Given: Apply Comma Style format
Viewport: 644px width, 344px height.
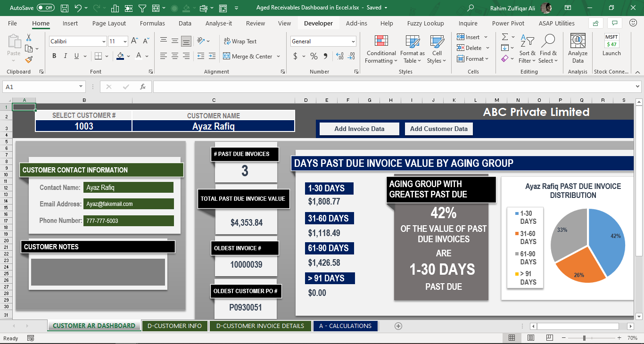Looking at the screenshot, I should pos(325,56).
